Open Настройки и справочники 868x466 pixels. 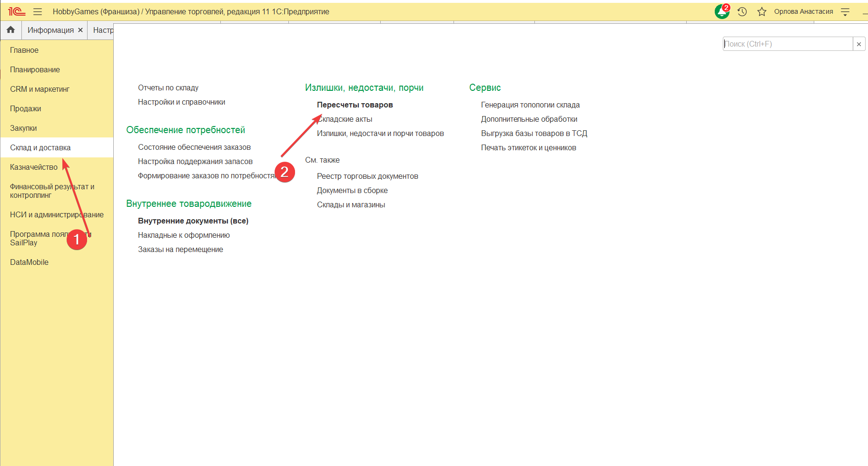tap(181, 102)
